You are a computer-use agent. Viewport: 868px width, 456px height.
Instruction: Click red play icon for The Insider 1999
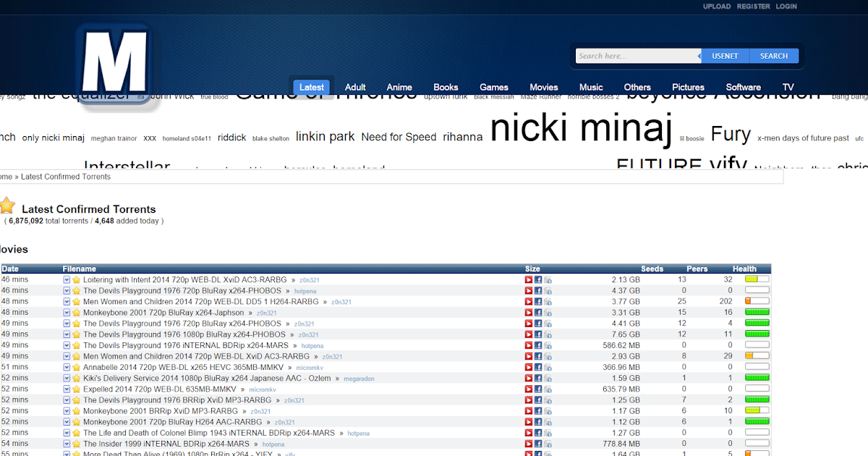coord(529,444)
